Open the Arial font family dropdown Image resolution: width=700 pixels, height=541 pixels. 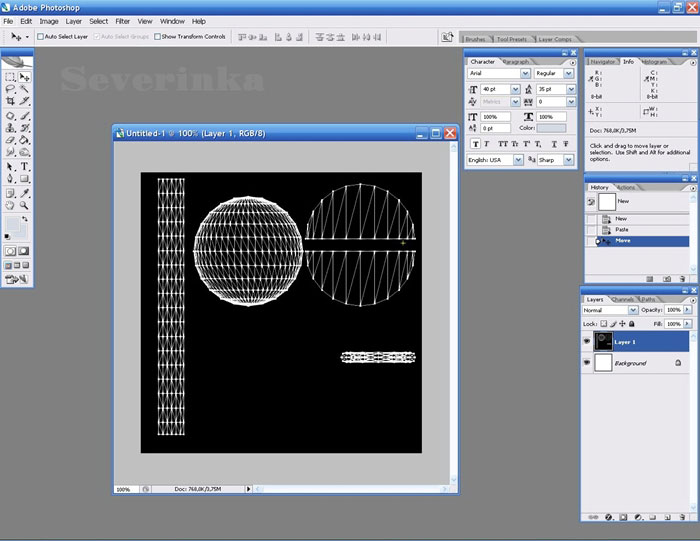(x=525, y=73)
